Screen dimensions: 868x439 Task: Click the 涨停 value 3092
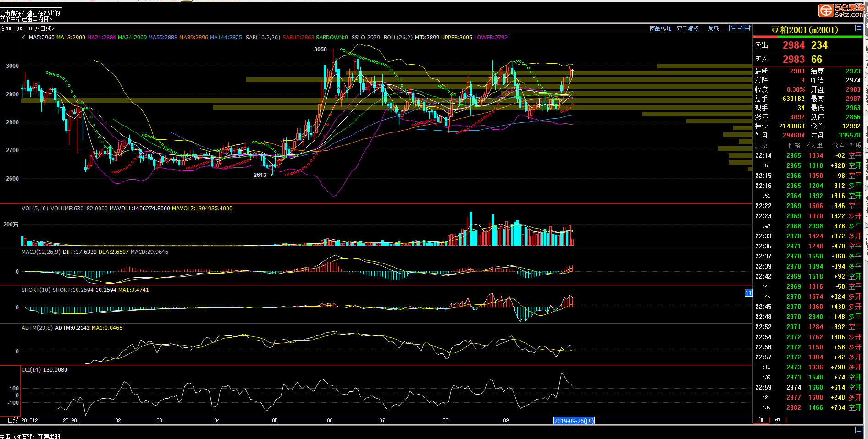click(797, 117)
